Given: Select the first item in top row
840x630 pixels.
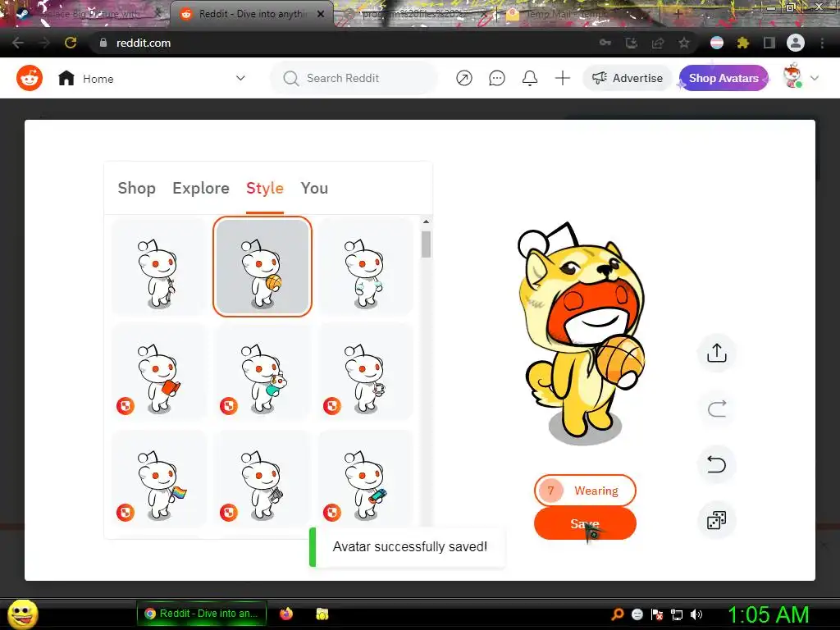Looking at the screenshot, I should 159,267.
